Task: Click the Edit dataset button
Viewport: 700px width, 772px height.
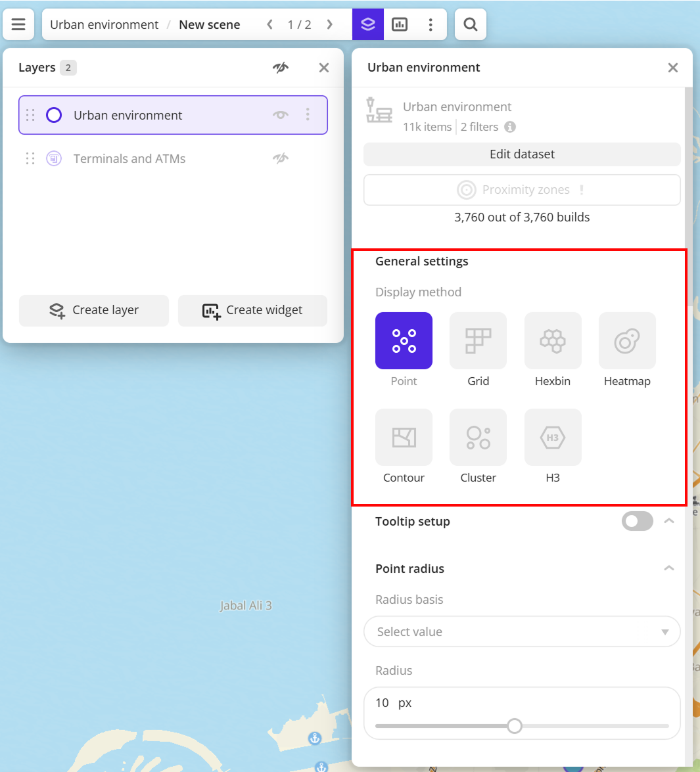Action: click(522, 154)
